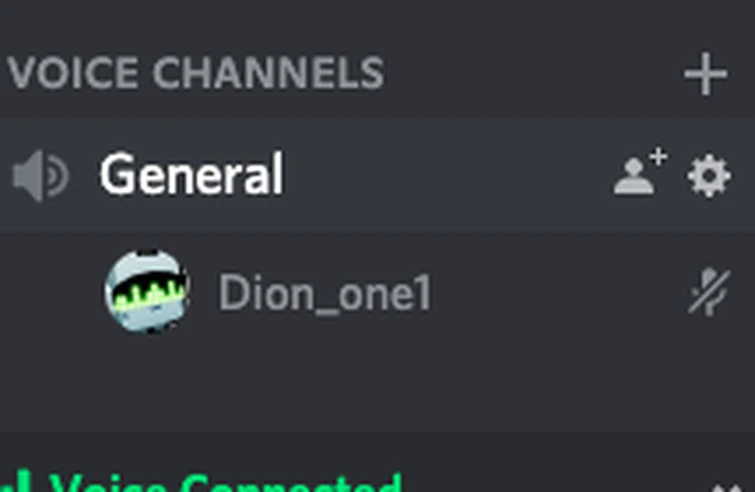The height and width of the screenshot is (492, 755).
Task: Click the partially visible disconnect icon at bottom right
Action: (x=727, y=487)
